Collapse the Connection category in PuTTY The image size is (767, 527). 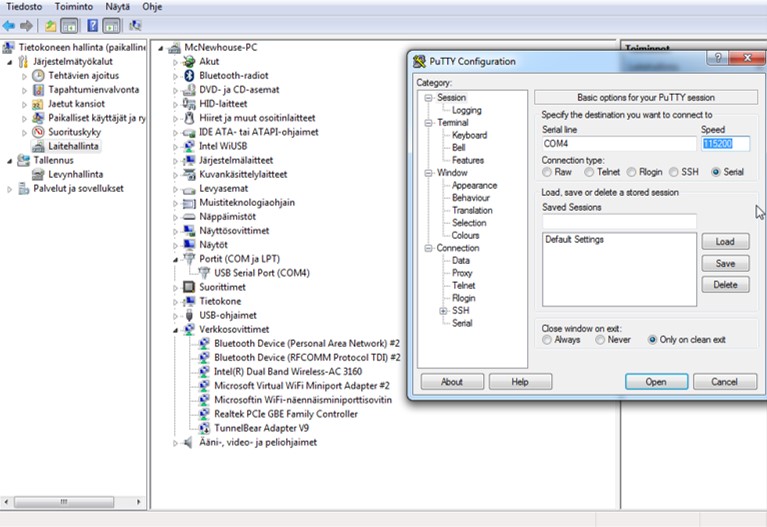point(429,248)
